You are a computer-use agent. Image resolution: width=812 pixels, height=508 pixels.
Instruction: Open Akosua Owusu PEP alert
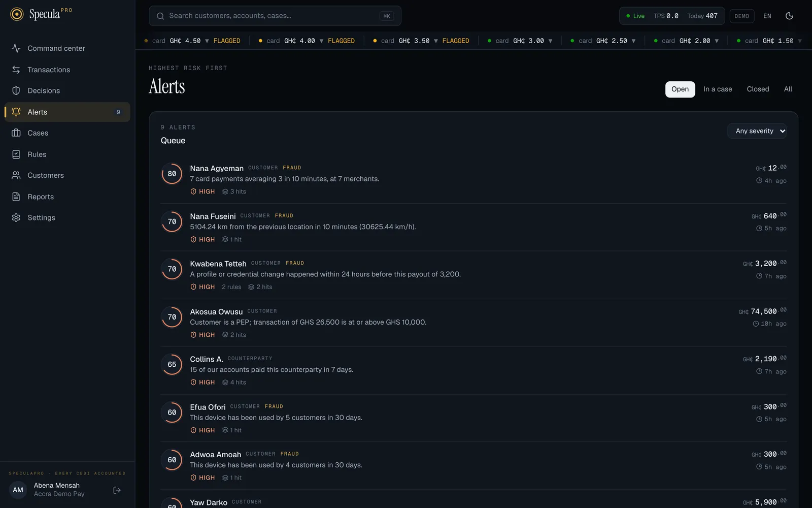473,323
